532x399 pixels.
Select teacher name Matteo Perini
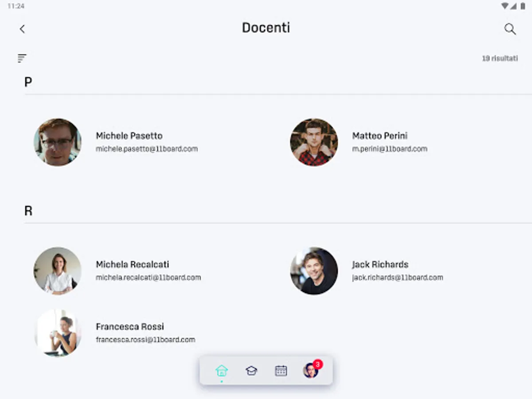pyautogui.click(x=379, y=136)
